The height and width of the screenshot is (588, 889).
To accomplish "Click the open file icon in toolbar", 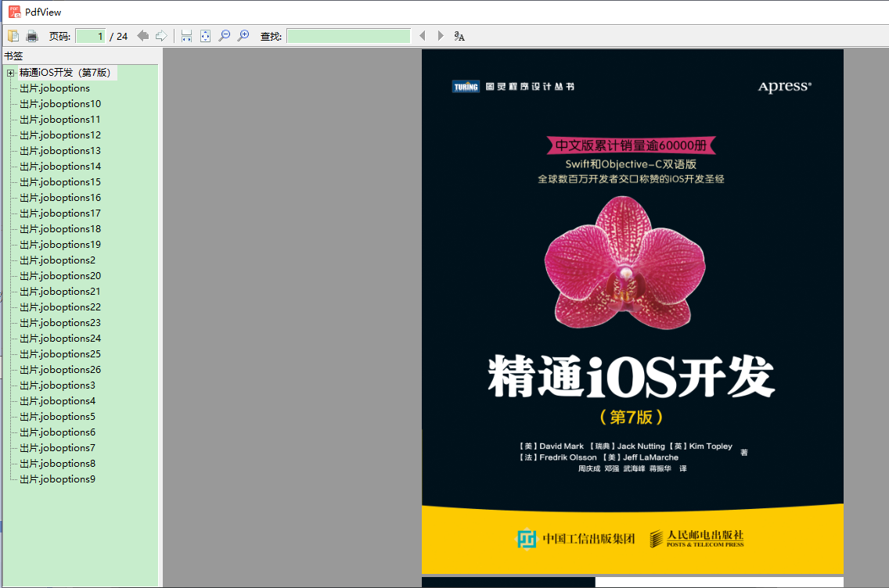I will (13, 36).
